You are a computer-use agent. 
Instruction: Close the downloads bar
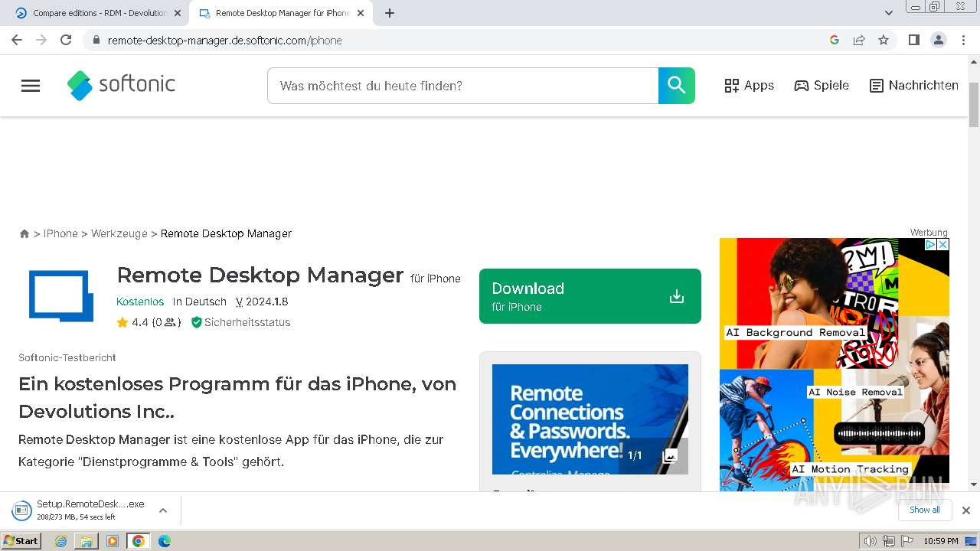click(966, 510)
